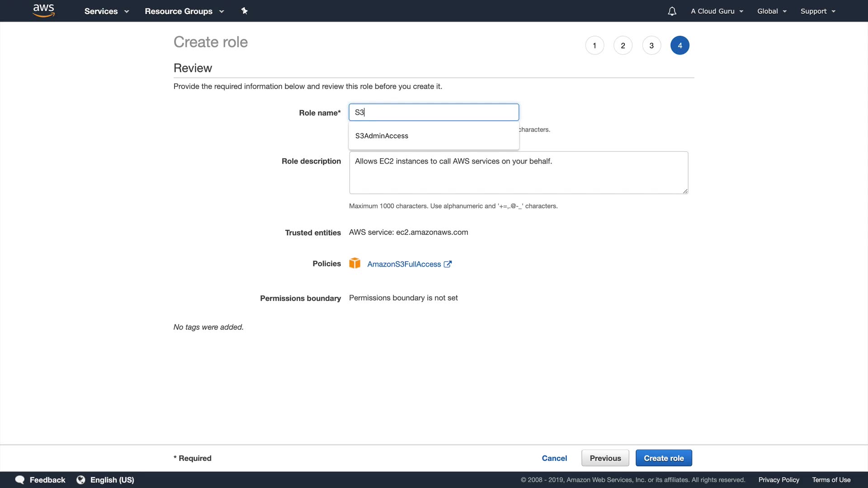
Task: Open the notifications bell icon
Action: coord(672,11)
